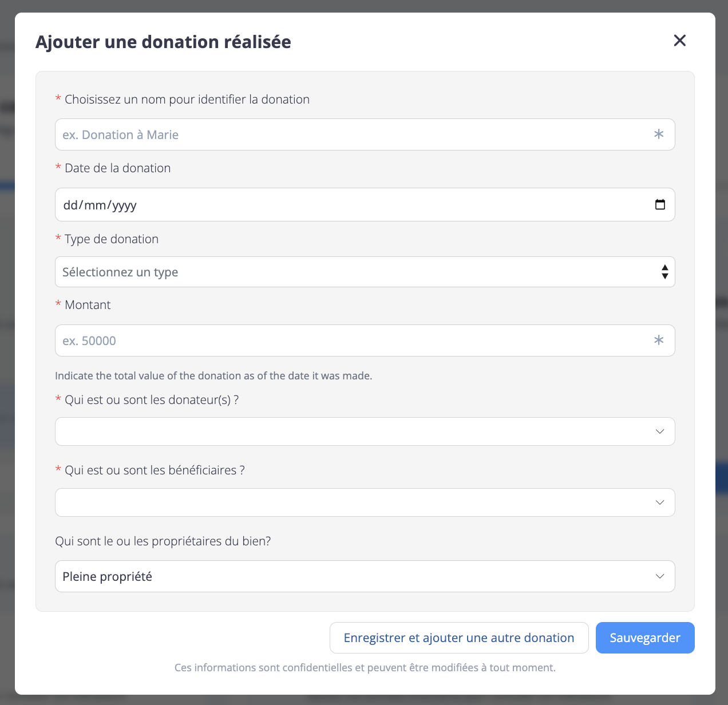
Task: Open the Pleine propriété dropdown
Action: click(x=343, y=576)
